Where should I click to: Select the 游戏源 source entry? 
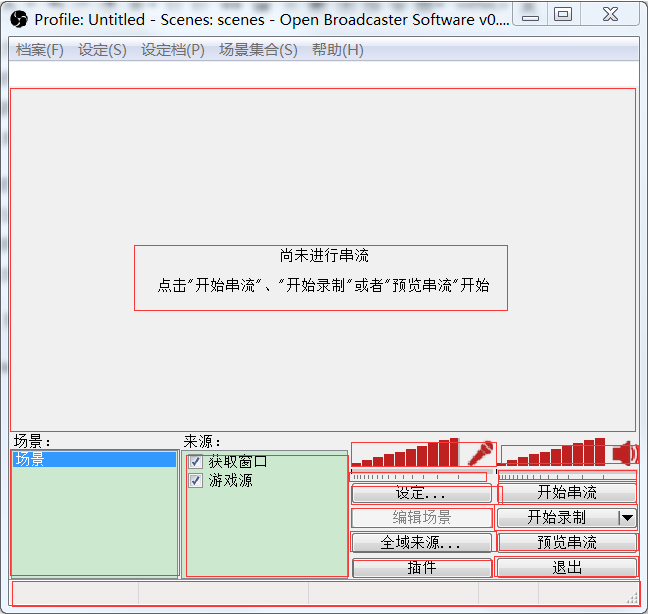click(230, 481)
